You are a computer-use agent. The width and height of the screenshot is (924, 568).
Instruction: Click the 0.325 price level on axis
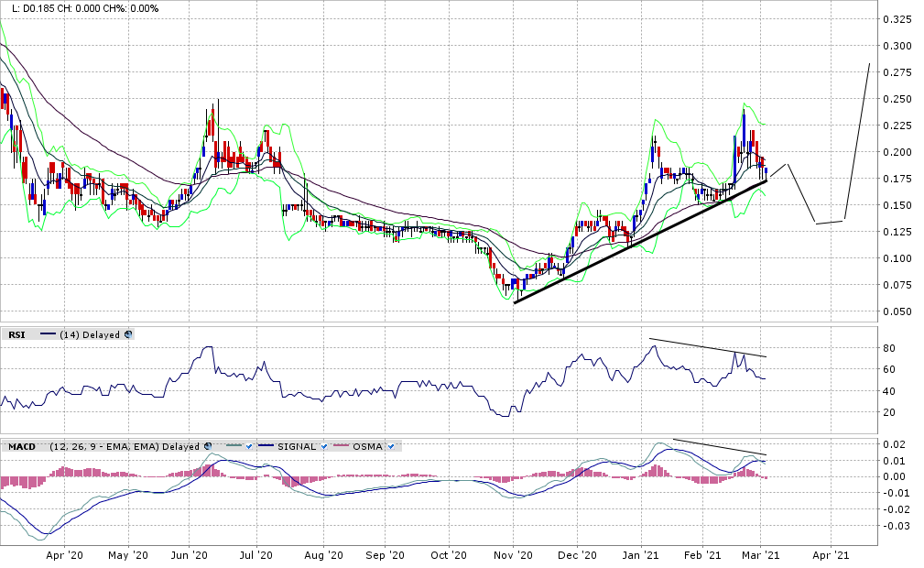point(896,19)
